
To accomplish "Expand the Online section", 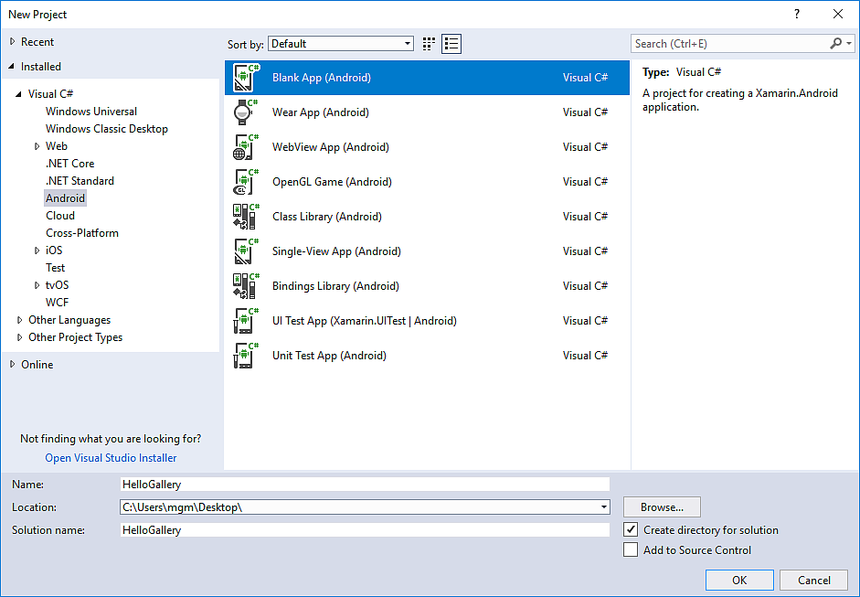I will (37, 364).
